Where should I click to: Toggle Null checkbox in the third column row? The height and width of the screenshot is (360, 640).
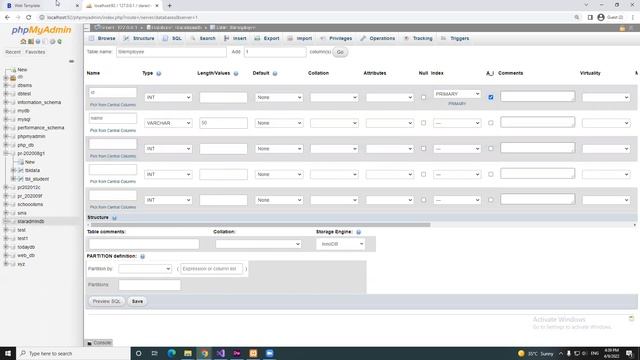click(x=423, y=149)
